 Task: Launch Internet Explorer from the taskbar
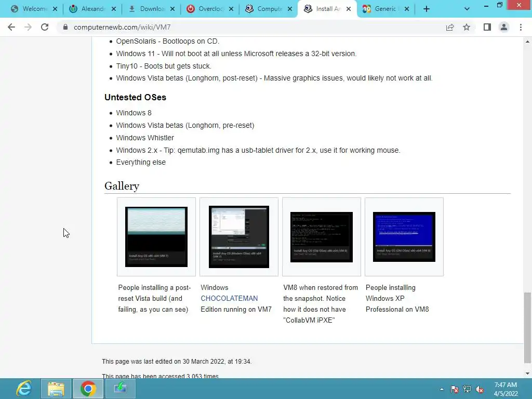pyautogui.click(x=24, y=389)
